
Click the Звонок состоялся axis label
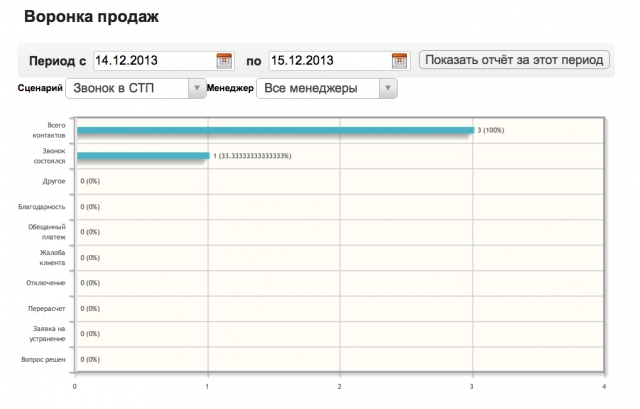[49, 156]
